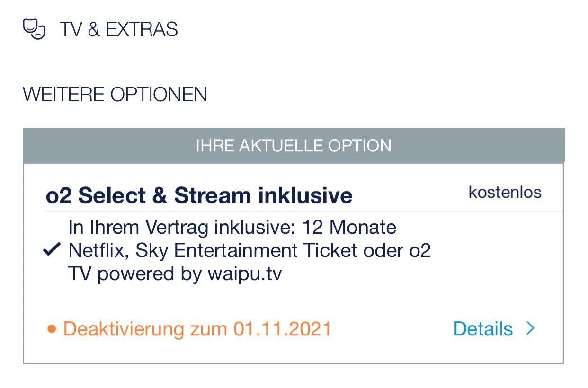Screen dimensions: 588x388
Task: Click the word 'oder' in the description
Action: (383, 251)
